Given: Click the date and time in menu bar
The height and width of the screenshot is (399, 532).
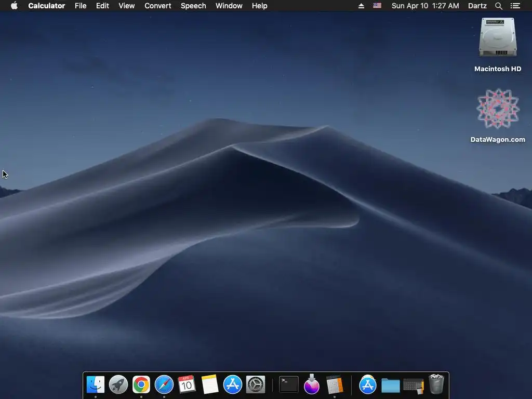Looking at the screenshot, I should point(425,6).
